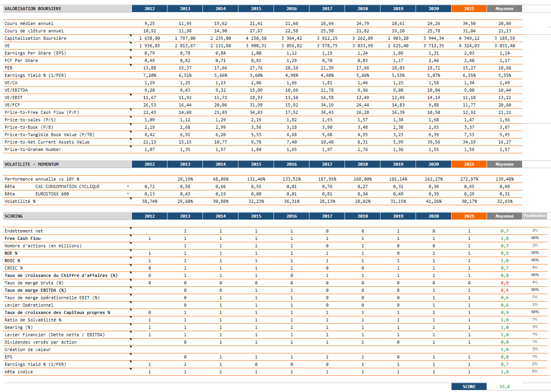The height and width of the screenshot is (392, 551).
Task: Select "Taux de croissance du Chiffre d'affaires (%)" label
Action: (x=61, y=275)
